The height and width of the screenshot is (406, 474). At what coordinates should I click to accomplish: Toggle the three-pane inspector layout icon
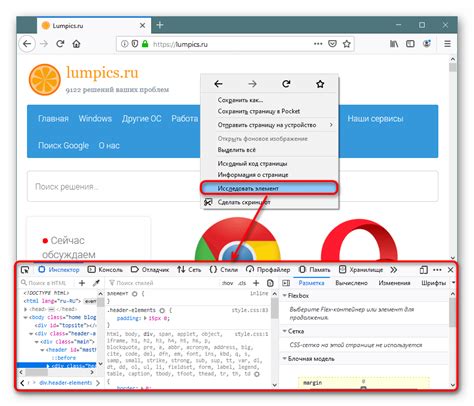point(286,283)
